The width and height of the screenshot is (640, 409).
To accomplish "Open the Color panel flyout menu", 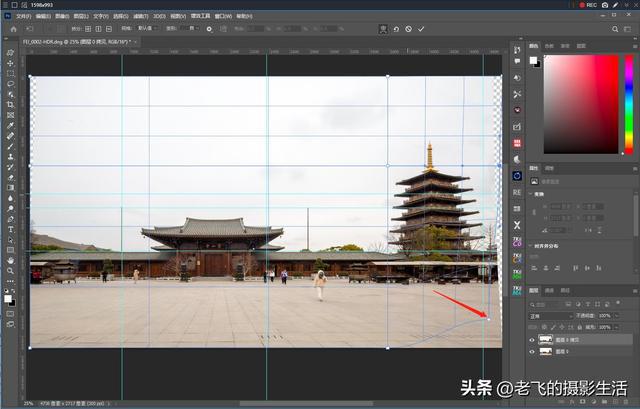I will click(x=635, y=46).
